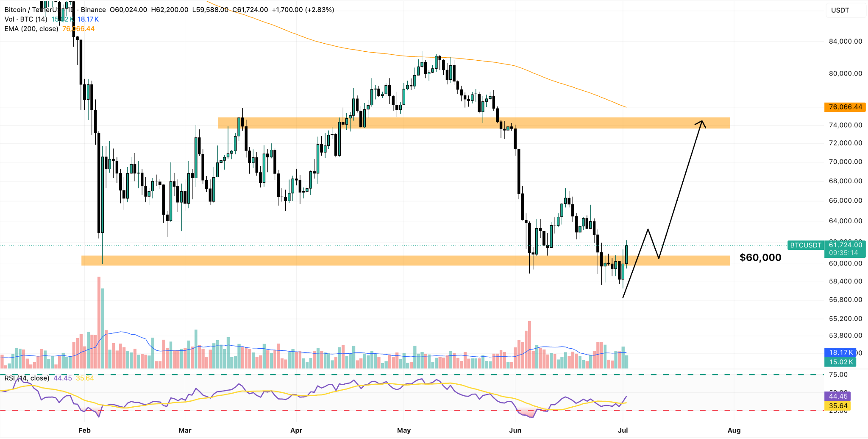
Task: Click the 66,000.00 price axis label
Action: coord(846,201)
